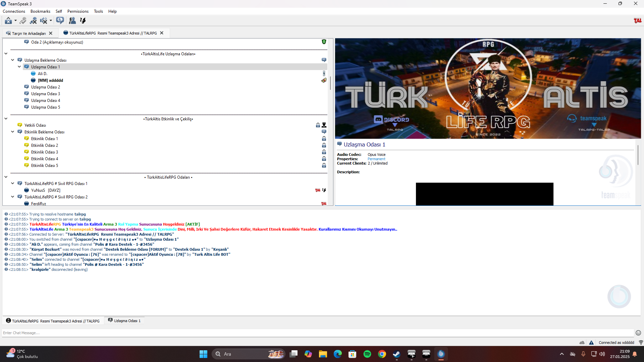Open the dropdown arrow next to the speaker icon

51,21
